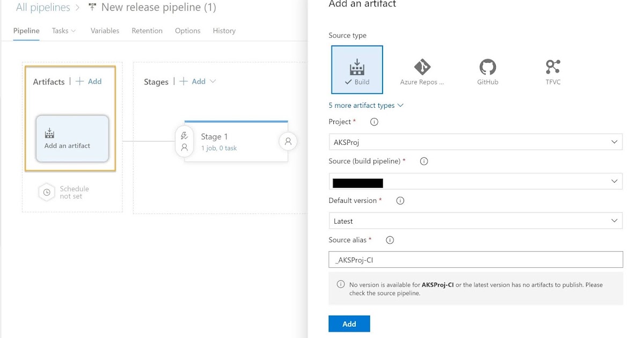Select the TFVC source type tile
Screen dimensions: 644x338
pyautogui.click(x=553, y=69)
